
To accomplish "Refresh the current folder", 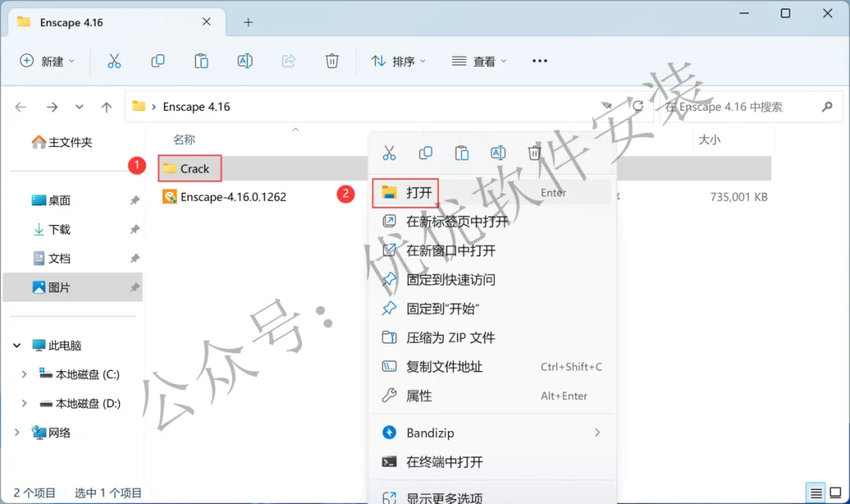I will pyautogui.click(x=637, y=106).
